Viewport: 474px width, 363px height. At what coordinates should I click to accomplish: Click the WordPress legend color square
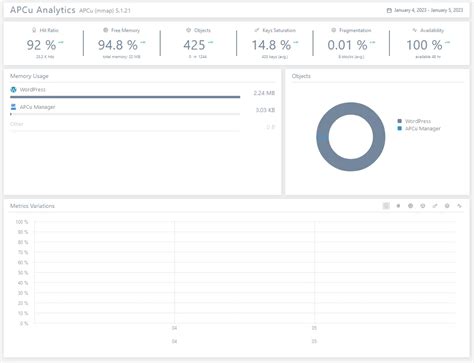click(x=400, y=121)
